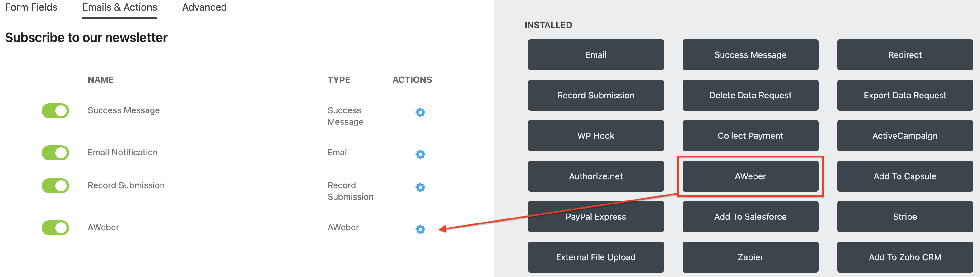980x277 pixels.
Task: Choose the PayPal Express action
Action: (x=595, y=217)
